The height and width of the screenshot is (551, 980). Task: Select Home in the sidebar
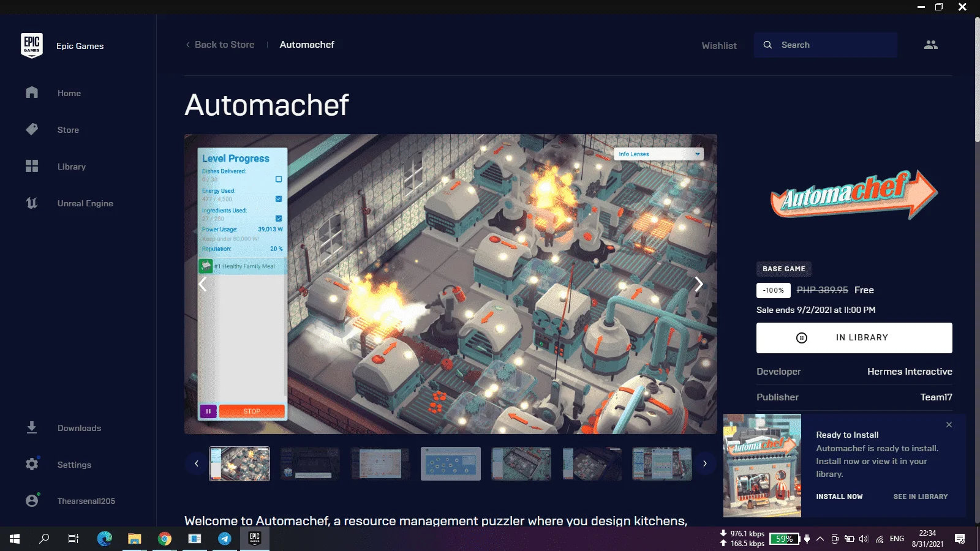(x=69, y=93)
